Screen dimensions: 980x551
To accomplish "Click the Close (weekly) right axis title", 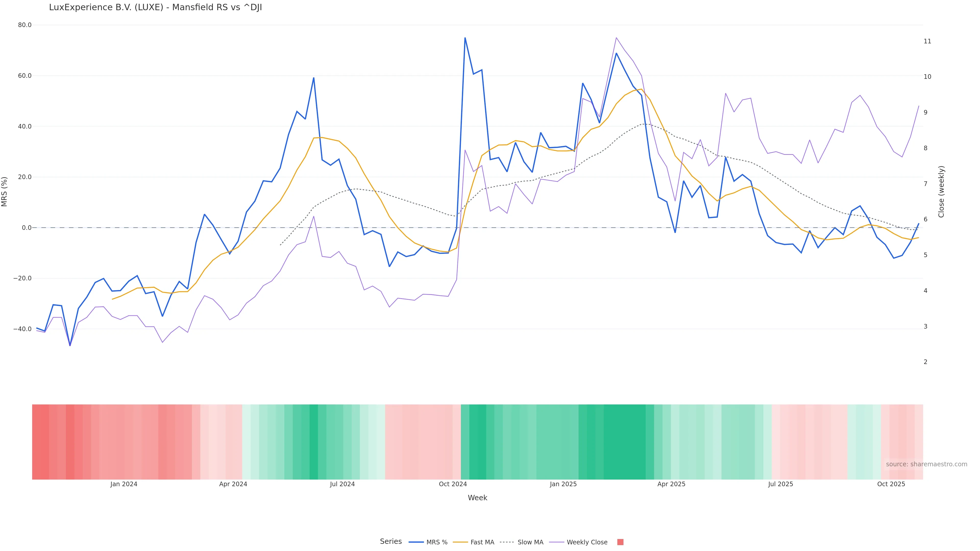I will 941,192.
